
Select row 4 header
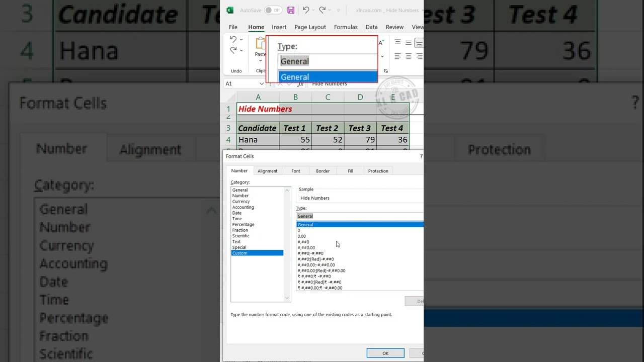coord(228,140)
